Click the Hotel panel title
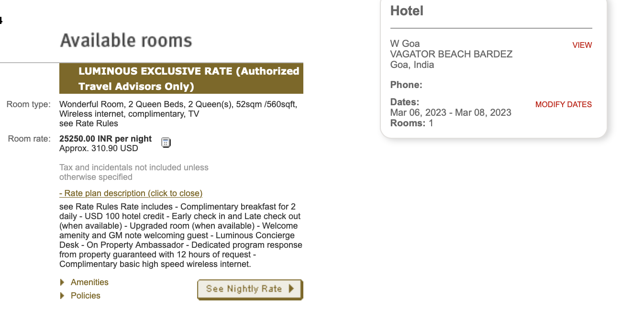This screenshot has height=310, width=644. click(x=406, y=11)
